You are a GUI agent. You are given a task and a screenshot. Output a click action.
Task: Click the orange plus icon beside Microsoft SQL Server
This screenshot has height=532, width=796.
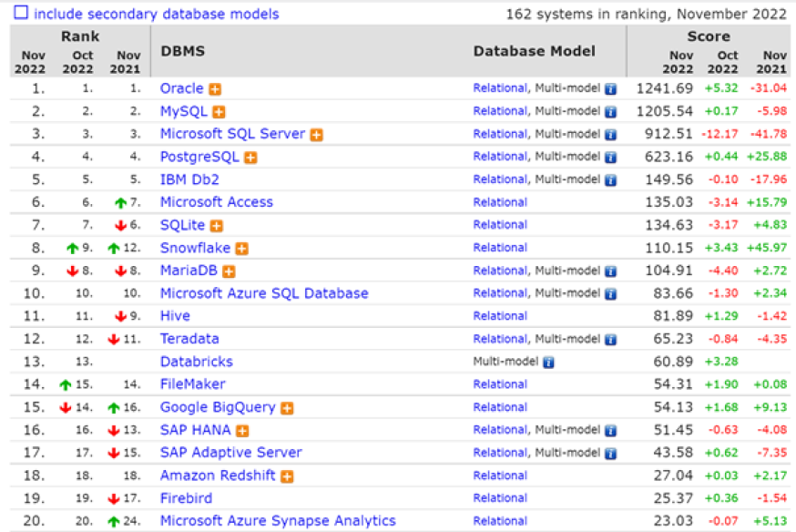point(317,135)
